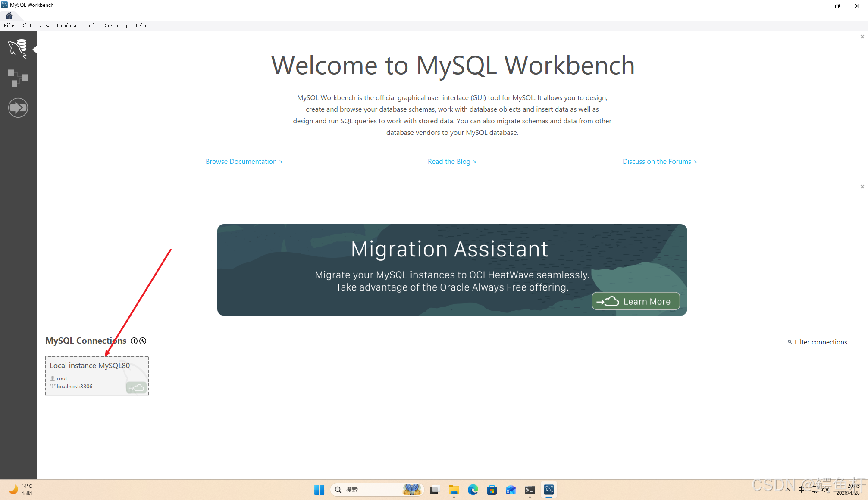Viewport: 868px width, 500px height.
Task: Switch to the Models sidebar icon
Action: coord(18,78)
